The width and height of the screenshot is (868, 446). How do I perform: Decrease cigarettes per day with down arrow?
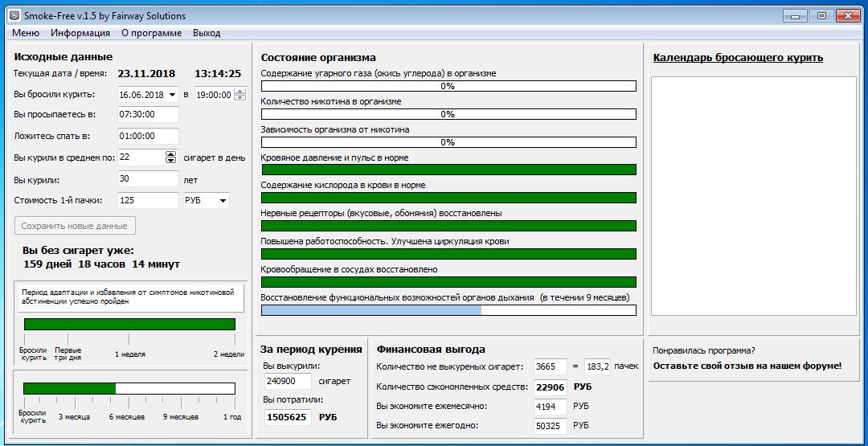tap(170, 161)
